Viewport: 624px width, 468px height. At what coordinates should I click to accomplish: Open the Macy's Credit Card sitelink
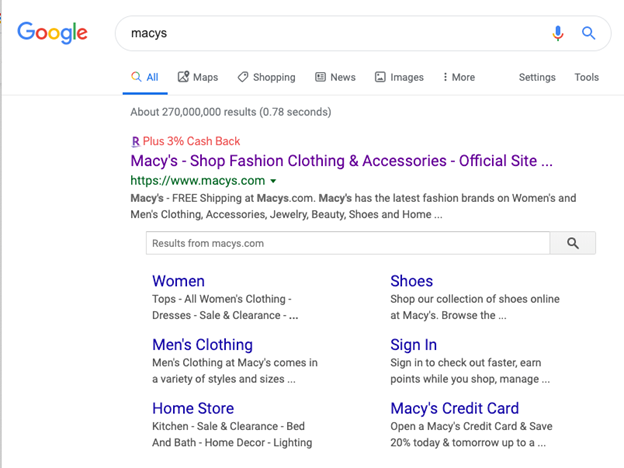point(454,408)
